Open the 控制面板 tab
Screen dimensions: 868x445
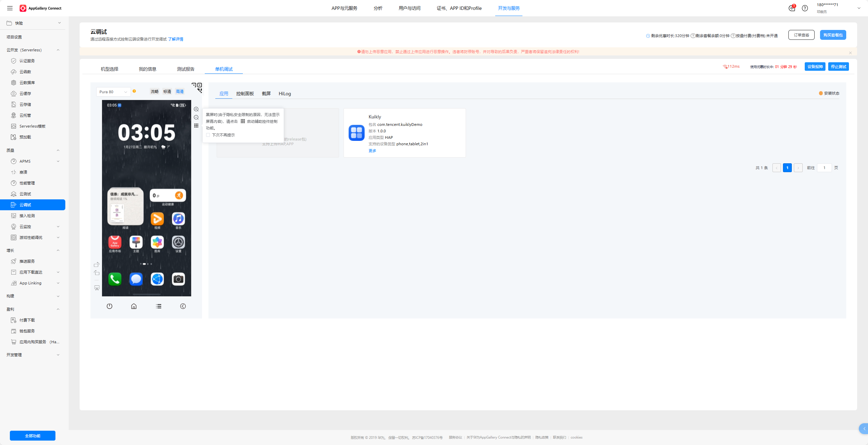(245, 94)
